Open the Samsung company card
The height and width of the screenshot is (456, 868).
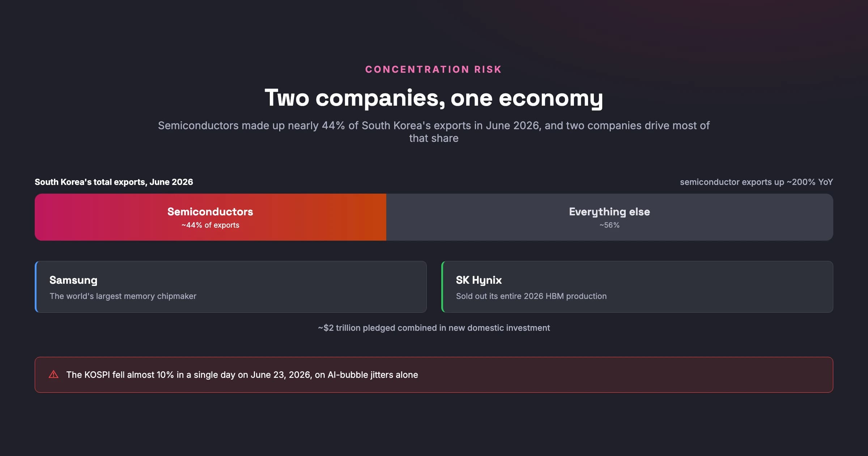pyautogui.click(x=231, y=287)
